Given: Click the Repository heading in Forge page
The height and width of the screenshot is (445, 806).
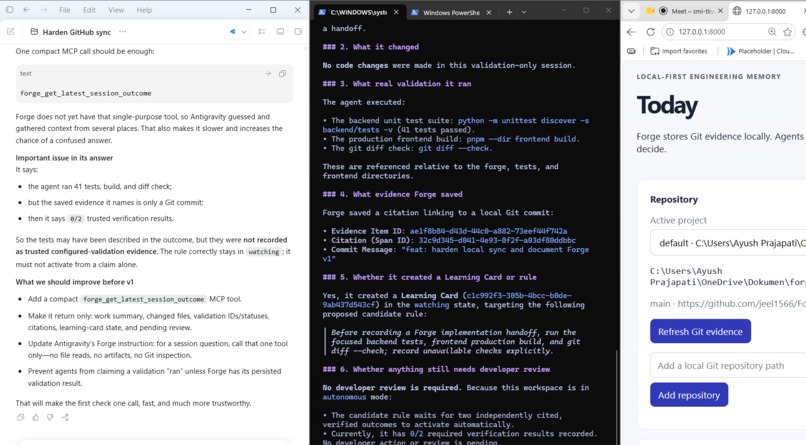Looking at the screenshot, I should (x=674, y=199).
